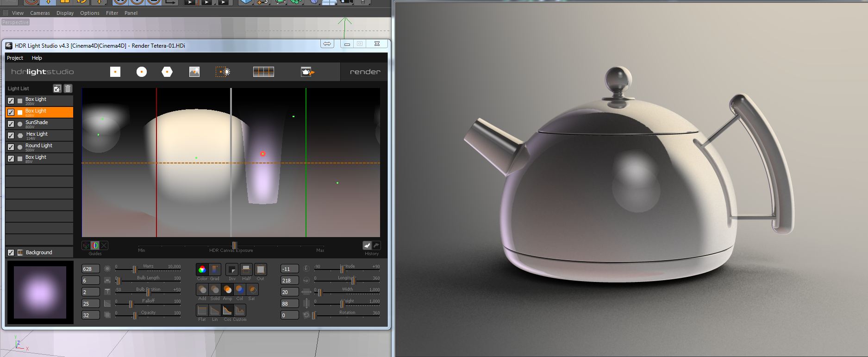Click the Inv invert option
This screenshot has width=868, height=357.
point(232,269)
